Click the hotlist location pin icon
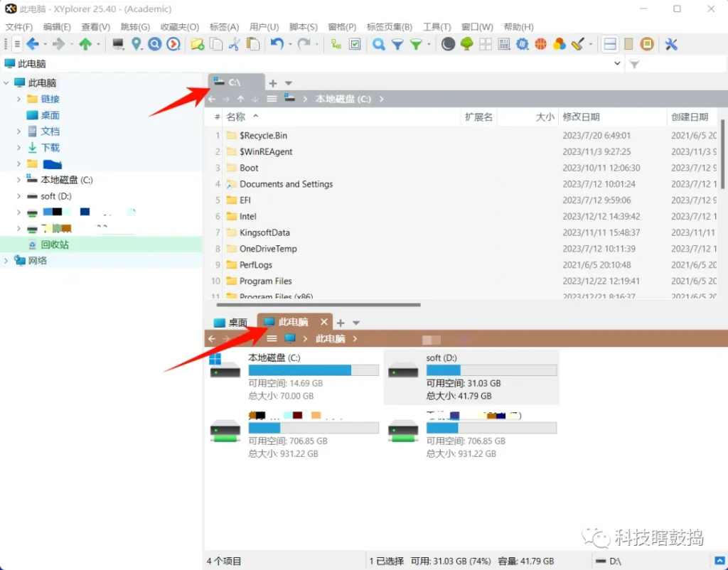The image size is (728, 570). 136,44
